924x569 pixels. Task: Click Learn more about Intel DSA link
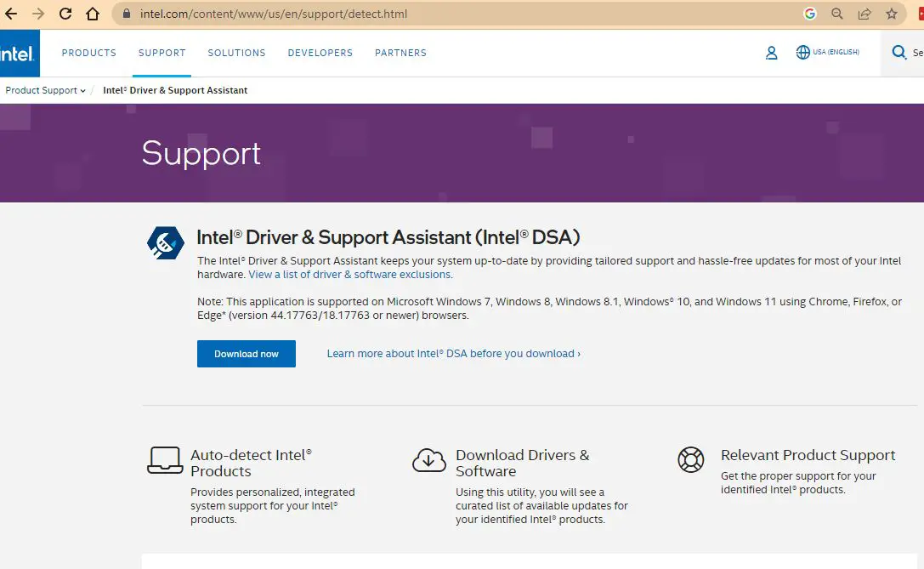point(453,354)
